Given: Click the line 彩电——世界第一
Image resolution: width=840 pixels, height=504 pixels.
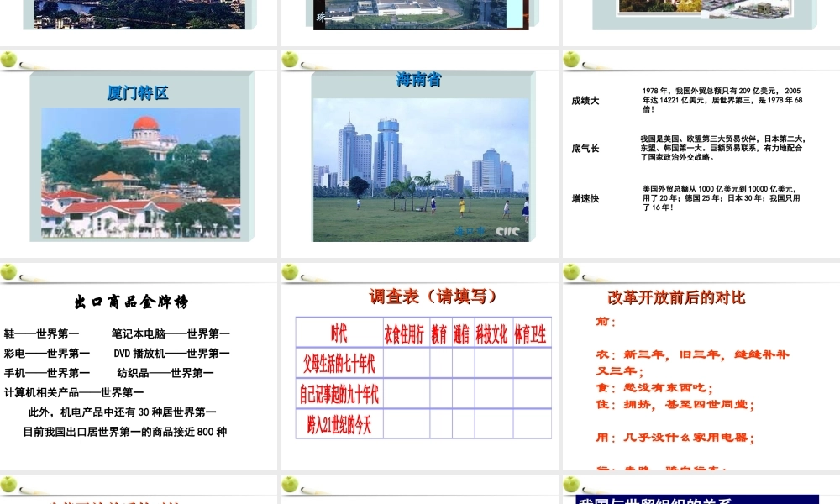Looking at the screenshot, I should point(46,354).
